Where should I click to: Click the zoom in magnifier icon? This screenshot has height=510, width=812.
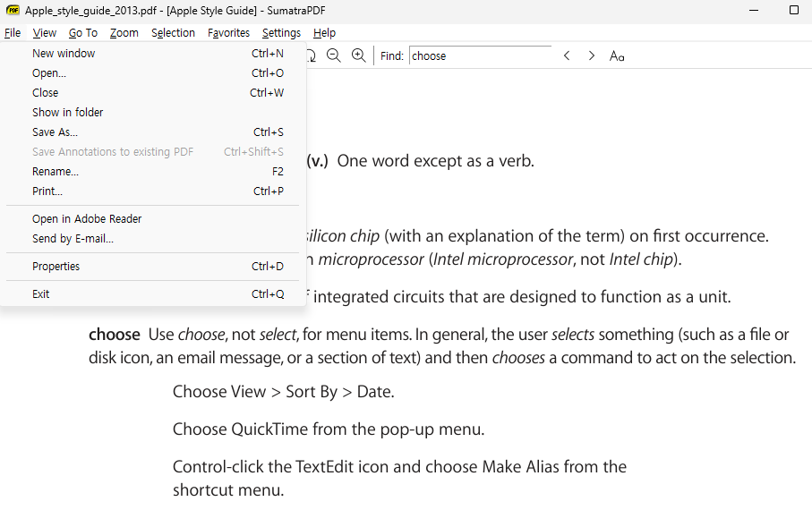tap(358, 55)
